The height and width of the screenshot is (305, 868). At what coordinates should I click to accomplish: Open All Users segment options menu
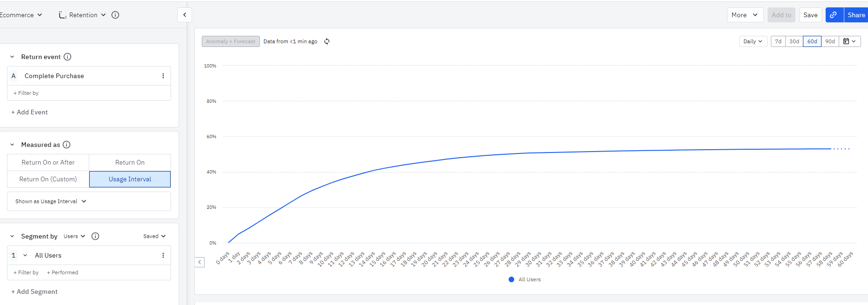click(x=163, y=255)
